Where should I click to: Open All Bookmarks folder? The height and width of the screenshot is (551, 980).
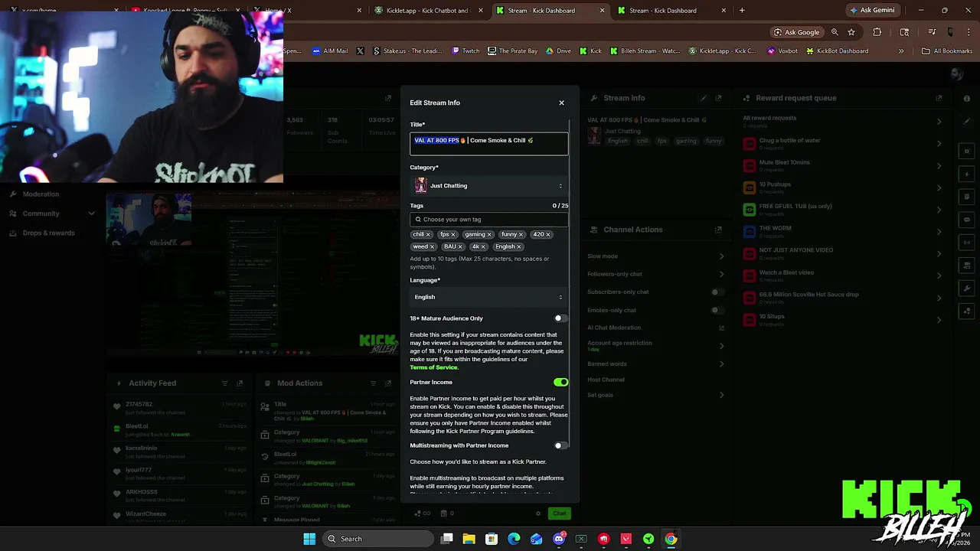click(x=947, y=51)
